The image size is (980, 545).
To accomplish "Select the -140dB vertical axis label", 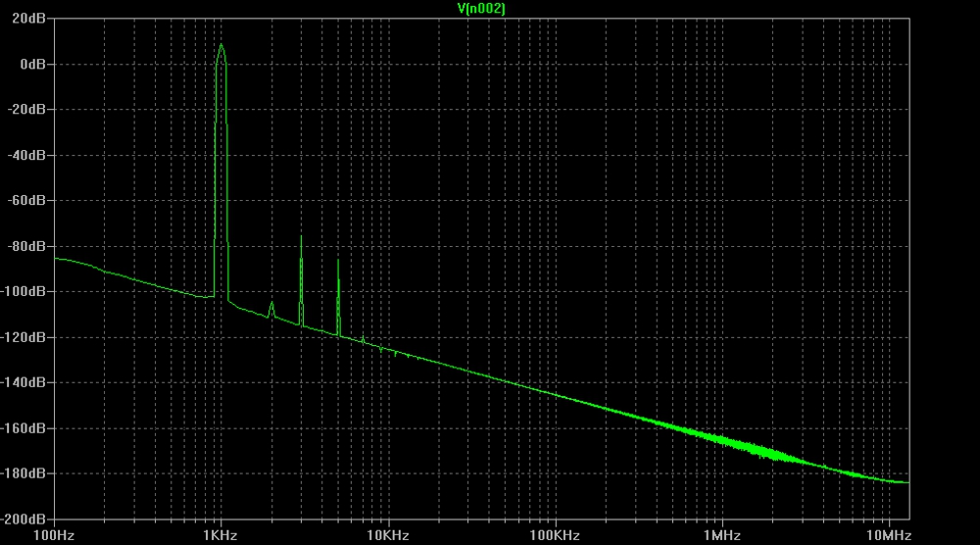I will 24,382.
